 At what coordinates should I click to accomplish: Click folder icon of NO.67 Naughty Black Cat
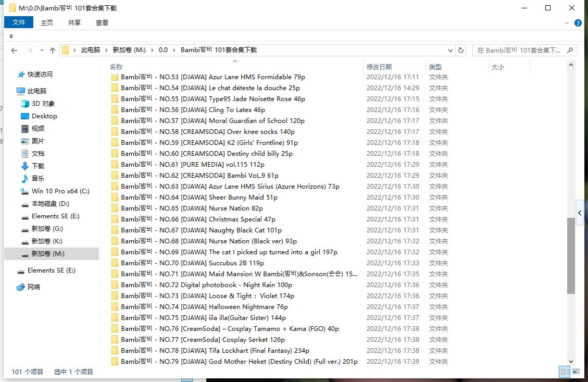[x=115, y=230]
